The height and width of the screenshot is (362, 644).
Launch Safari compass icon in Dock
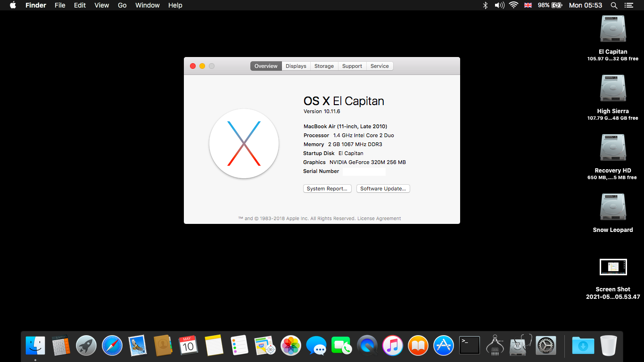pyautogui.click(x=112, y=346)
